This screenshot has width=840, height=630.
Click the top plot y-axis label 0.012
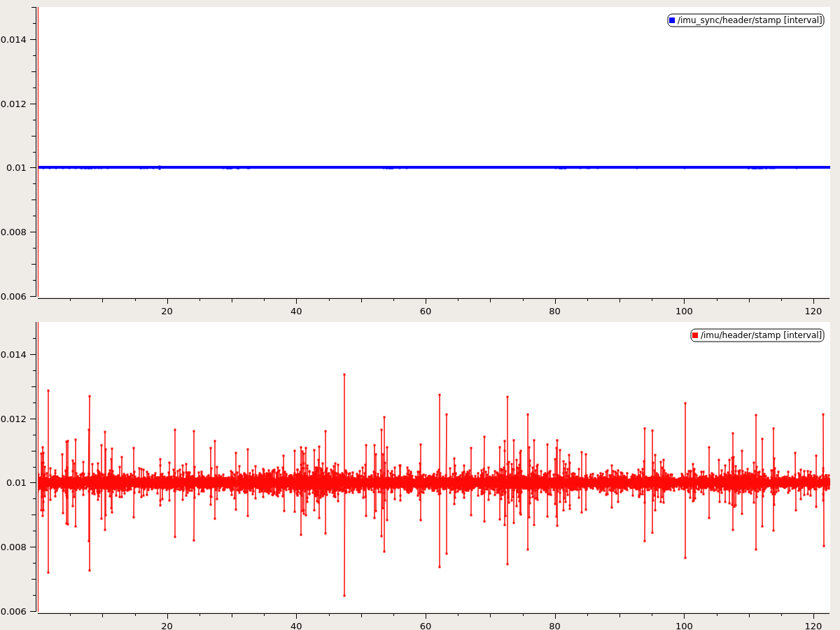pos(13,104)
